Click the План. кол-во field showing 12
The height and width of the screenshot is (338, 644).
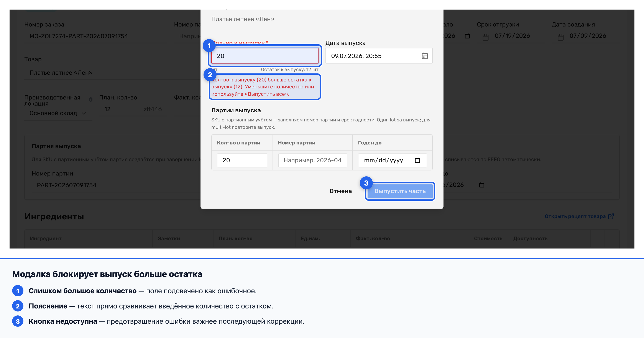click(x=133, y=109)
